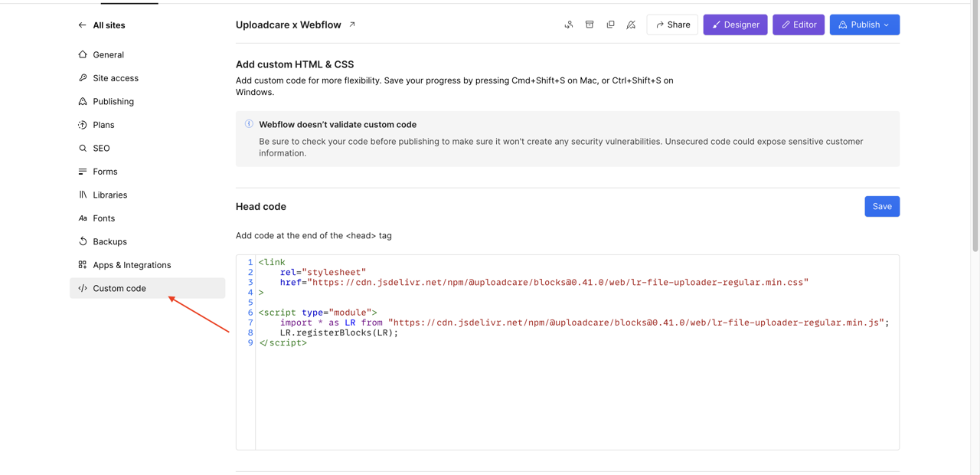Select the Site access section
The image size is (980, 475).
[x=115, y=77]
